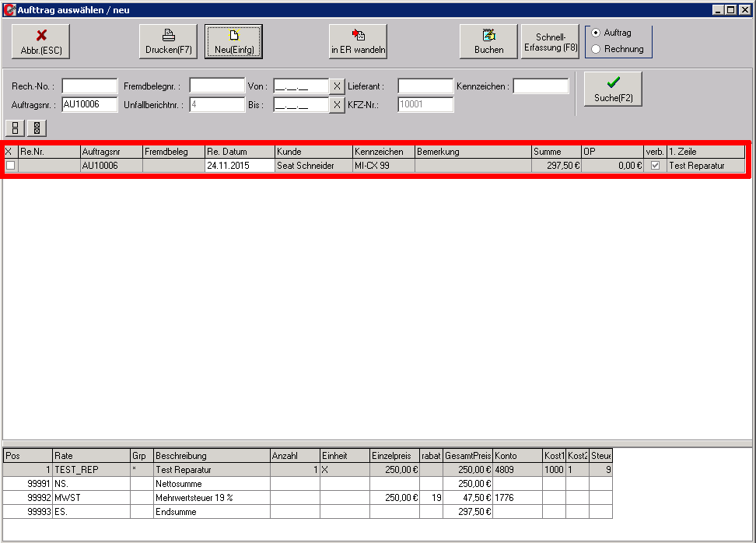Focus the Kennzeichen search field

541,86
